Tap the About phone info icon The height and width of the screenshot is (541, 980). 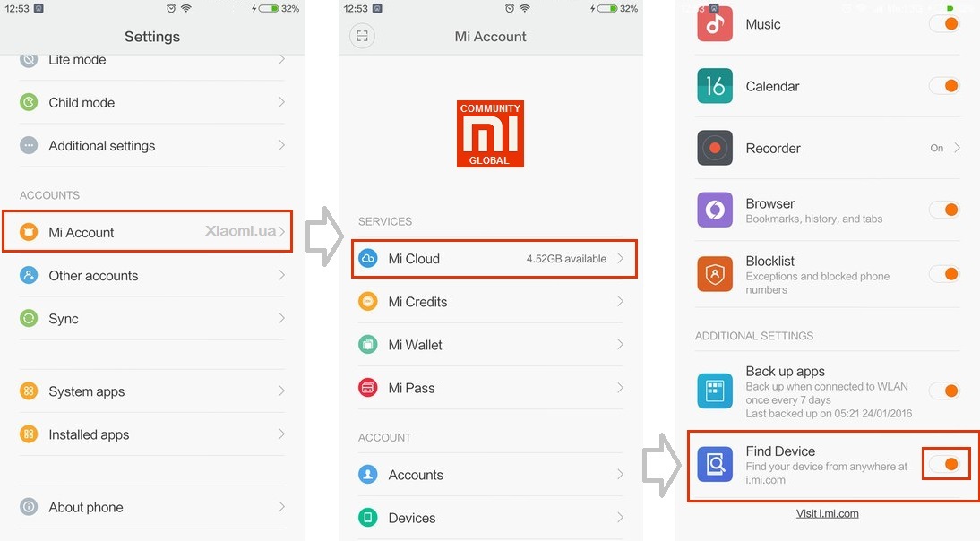click(x=29, y=507)
